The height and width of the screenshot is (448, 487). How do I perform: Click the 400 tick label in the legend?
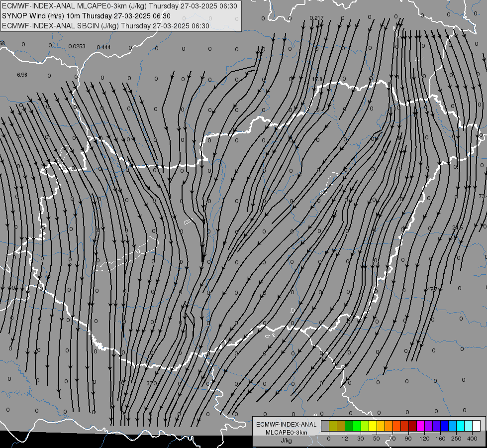[472, 439]
